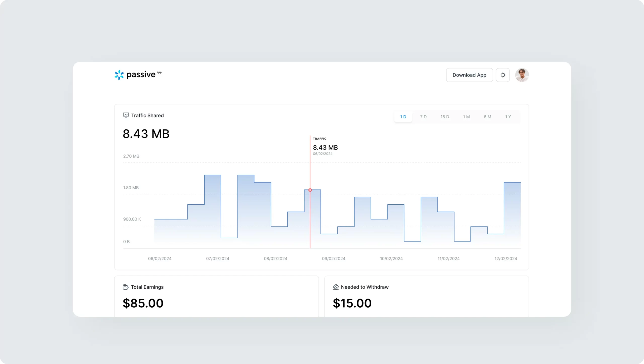Image resolution: width=644 pixels, height=364 pixels.
Task: Click the Passive app logo
Action: coord(119,75)
